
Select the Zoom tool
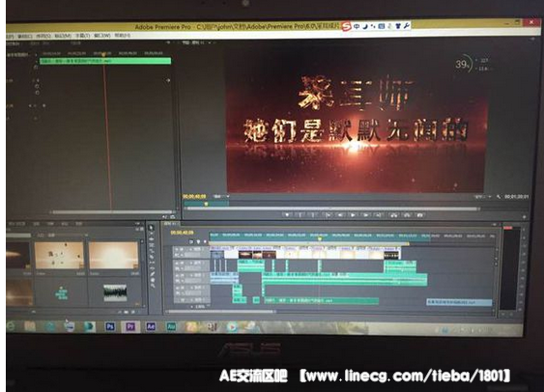153,286
